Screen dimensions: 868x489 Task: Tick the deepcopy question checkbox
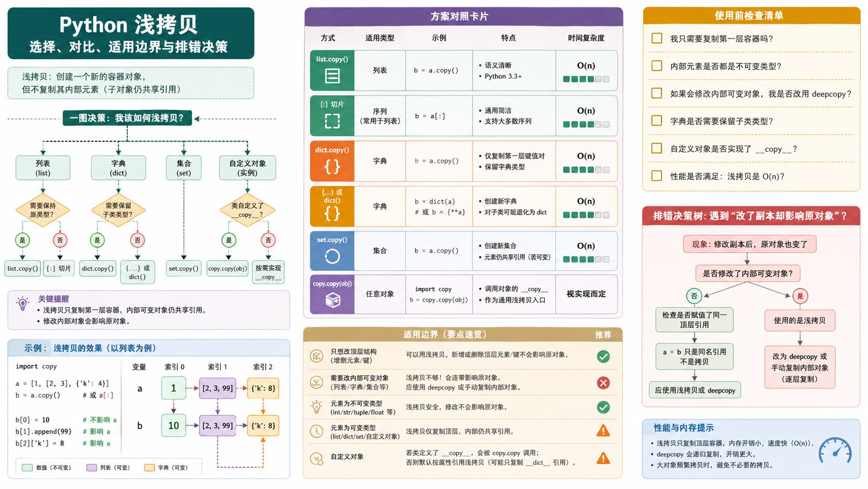click(657, 94)
